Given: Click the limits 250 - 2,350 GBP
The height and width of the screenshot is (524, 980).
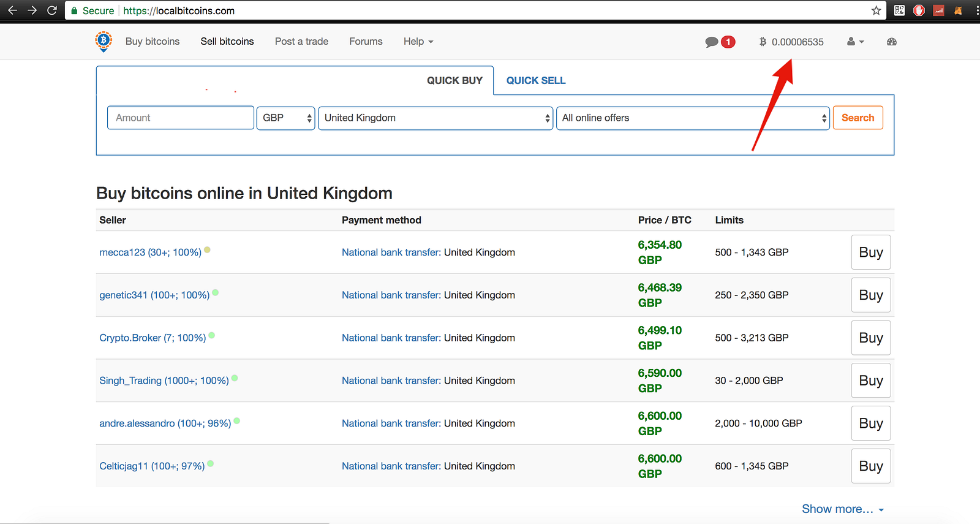Looking at the screenshot, I should pos(752,295).
